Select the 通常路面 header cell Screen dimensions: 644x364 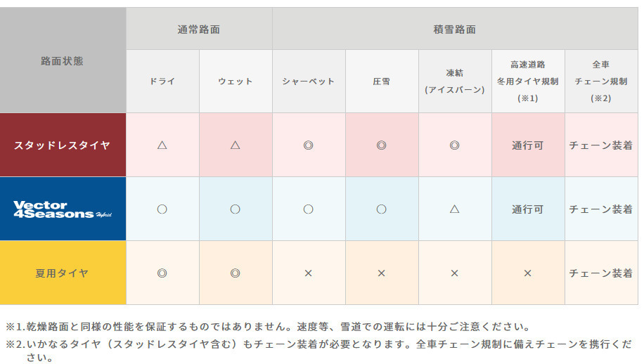coord(199,29)
